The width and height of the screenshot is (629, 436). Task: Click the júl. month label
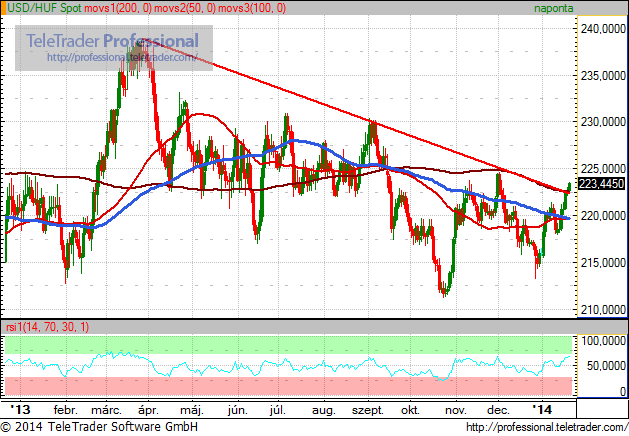click(x=278, y=410)
